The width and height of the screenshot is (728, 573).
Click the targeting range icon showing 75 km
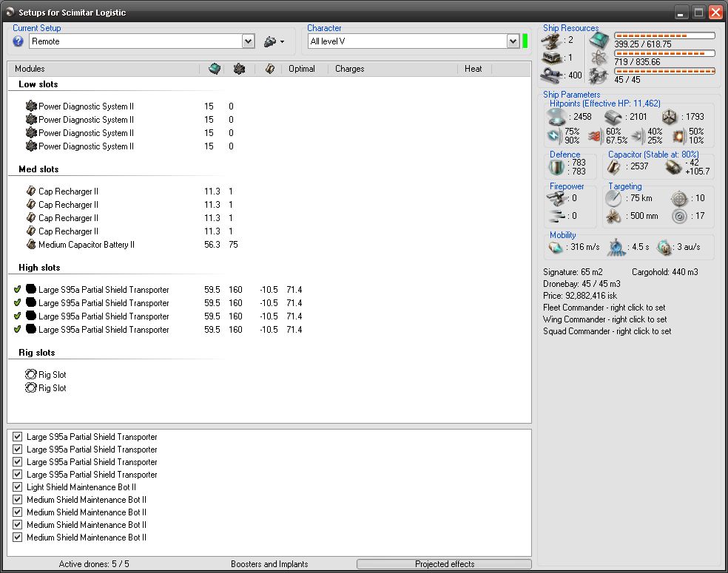613,199
